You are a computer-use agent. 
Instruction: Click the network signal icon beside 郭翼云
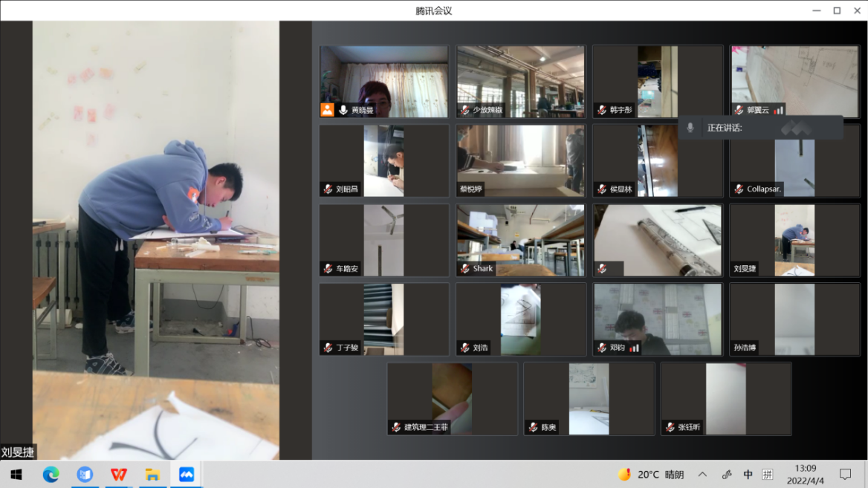tap(778, 110)
